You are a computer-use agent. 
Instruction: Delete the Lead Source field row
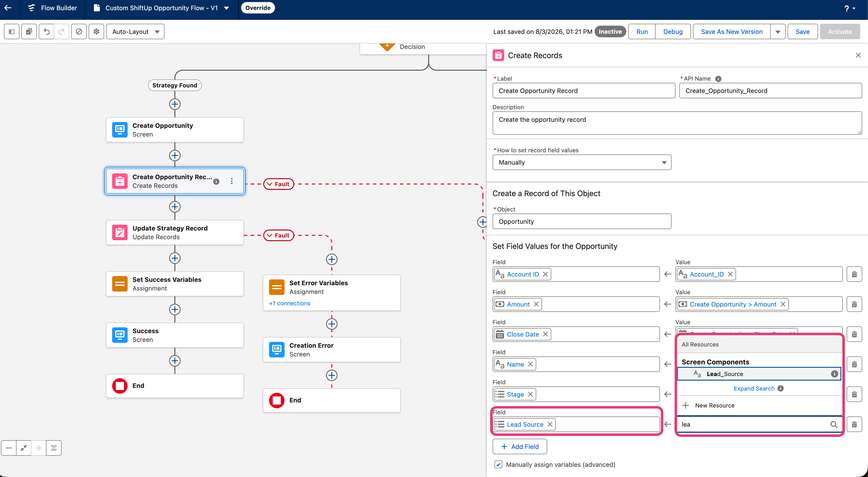[x=854, y=424]
